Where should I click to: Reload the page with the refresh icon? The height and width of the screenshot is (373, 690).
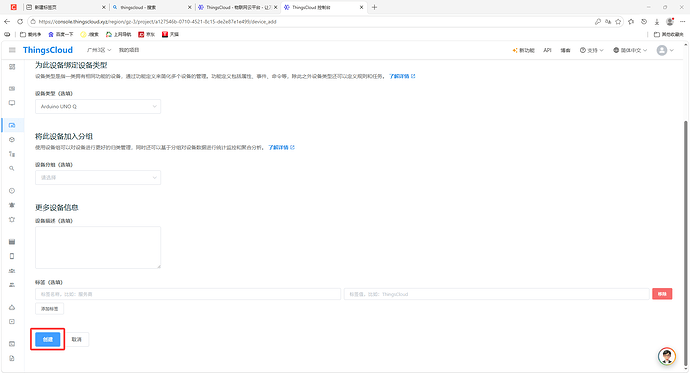tap(20, 22)
